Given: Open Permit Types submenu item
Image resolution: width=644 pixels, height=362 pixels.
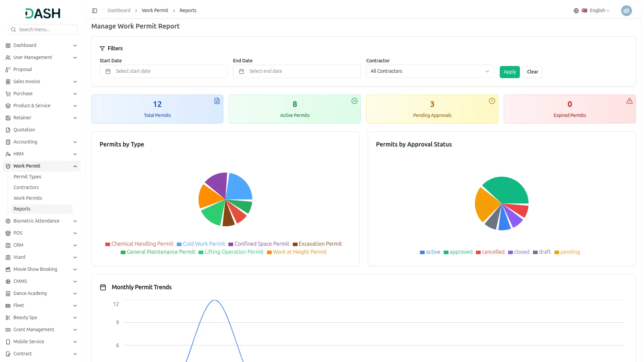Looking at the screenshot, I should pos(28,177).
